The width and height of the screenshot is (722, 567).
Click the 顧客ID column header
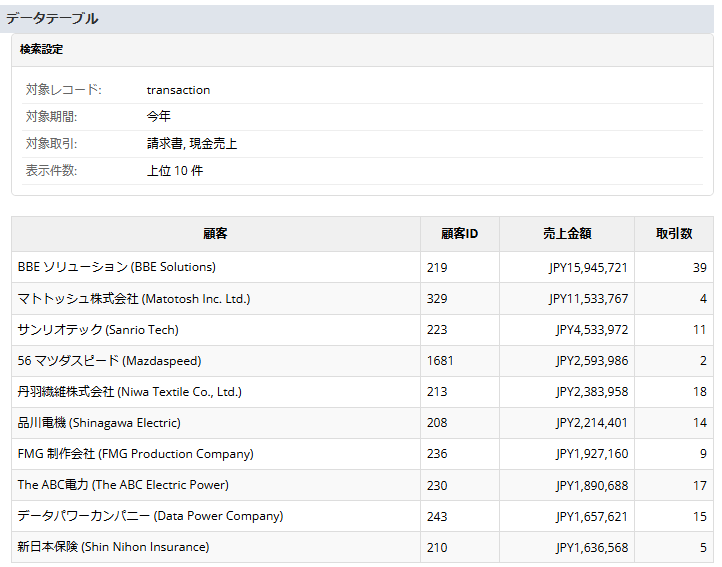point(460,234)
